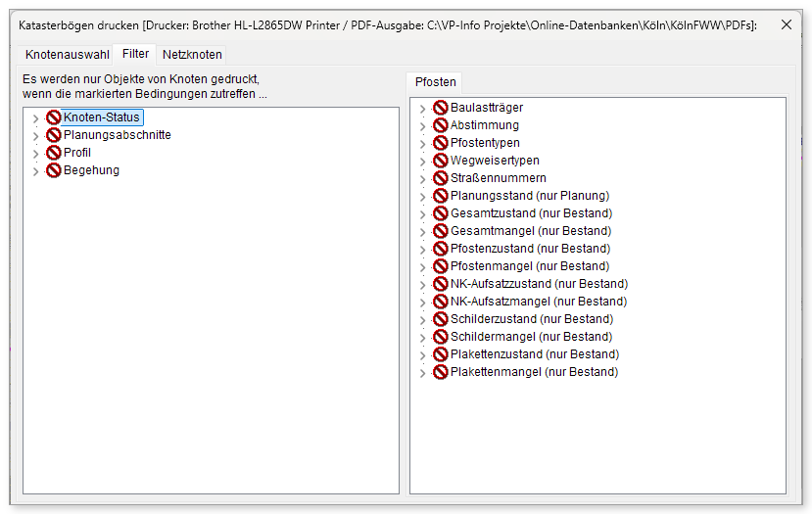Image resolution: width=812 pixels, height=514 pixels.
Task: Expand the Knoten-Status tree node
Action: 35,118
